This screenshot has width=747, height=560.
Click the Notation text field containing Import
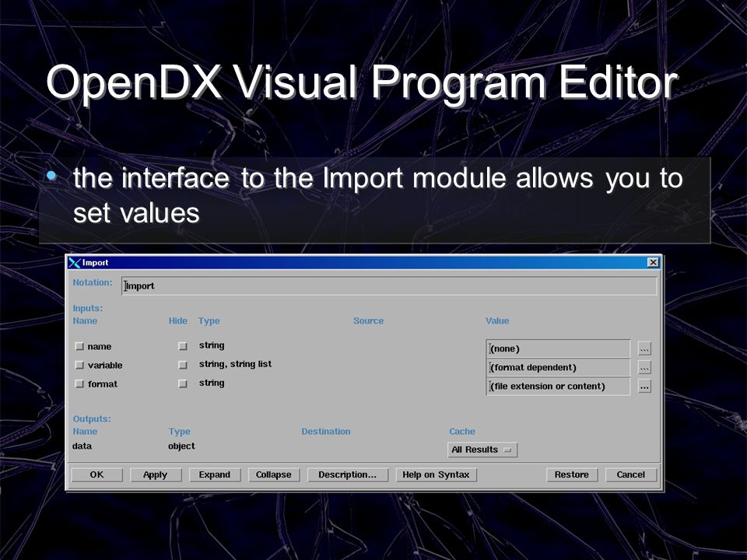pyautogui.click(x=389, y=286)
